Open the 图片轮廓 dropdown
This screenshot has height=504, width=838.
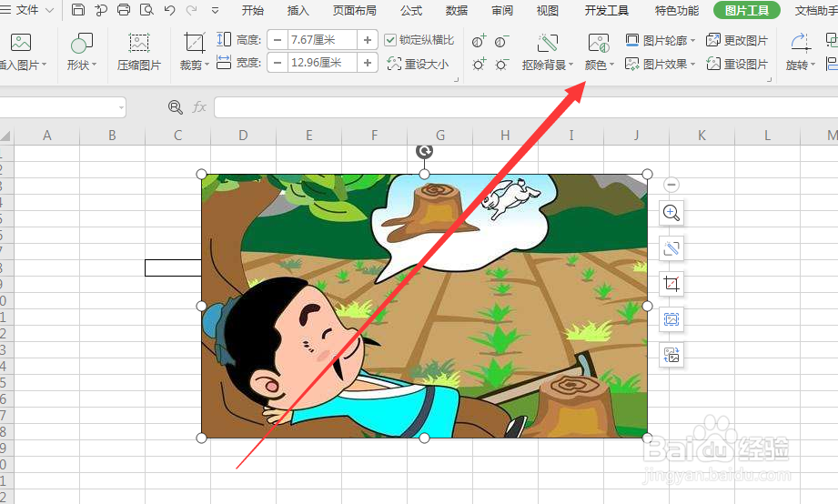660,40
